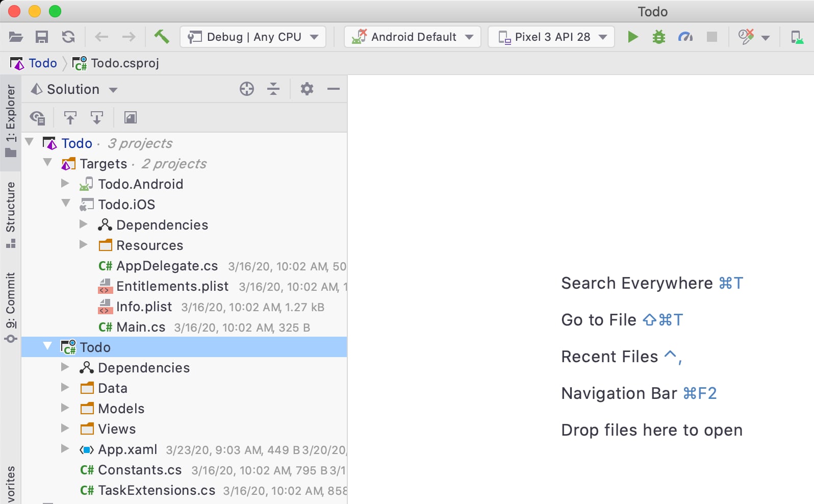814x504 pixels.
Task: Collapse all tree nodes icon
Action: [273, 89]
